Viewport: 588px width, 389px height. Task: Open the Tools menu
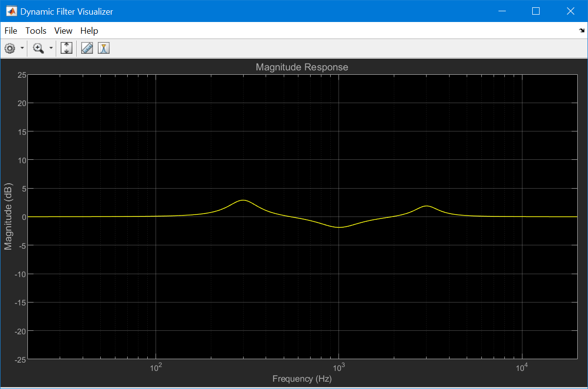[x=36, y=31]
